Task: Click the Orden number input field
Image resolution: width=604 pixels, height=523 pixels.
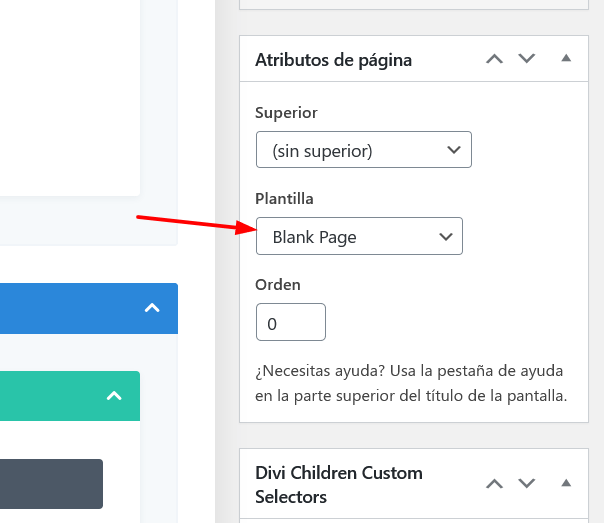Action: pos(291,322)
